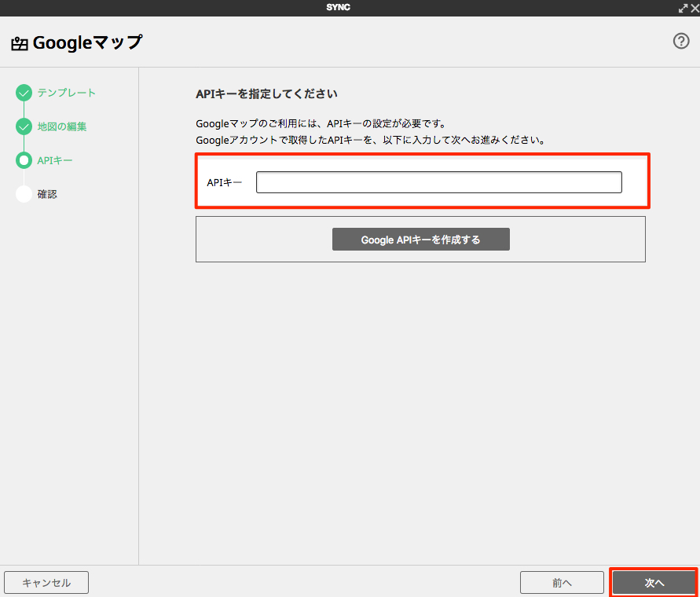Select the 確認 step label
This screenshot has height=597, width=700.
click(47, 194)
